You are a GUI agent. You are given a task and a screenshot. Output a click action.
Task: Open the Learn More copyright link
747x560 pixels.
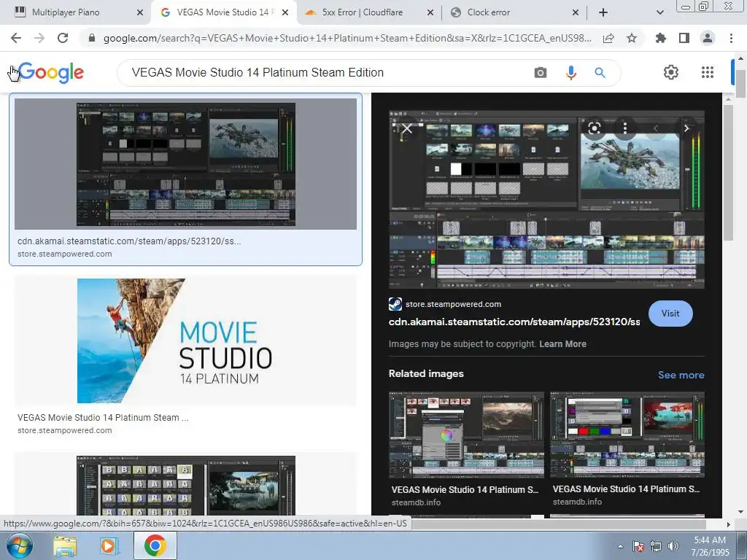562,344
